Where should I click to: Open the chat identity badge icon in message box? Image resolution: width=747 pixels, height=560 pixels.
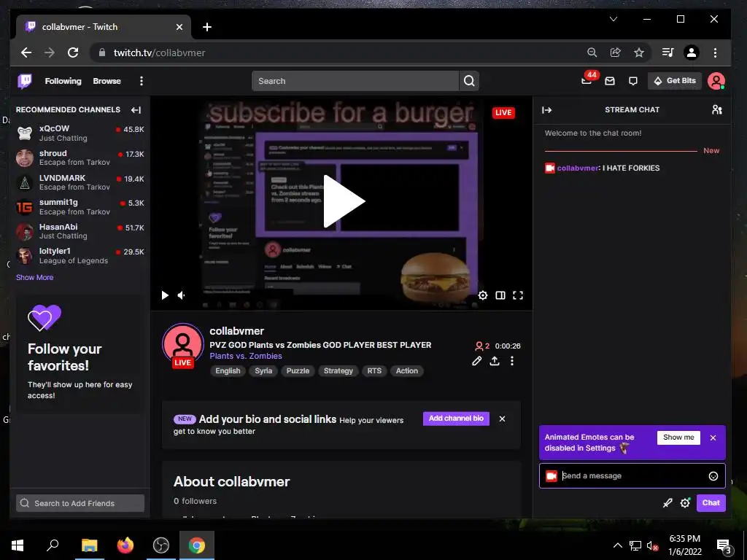[x=551, y=476]
